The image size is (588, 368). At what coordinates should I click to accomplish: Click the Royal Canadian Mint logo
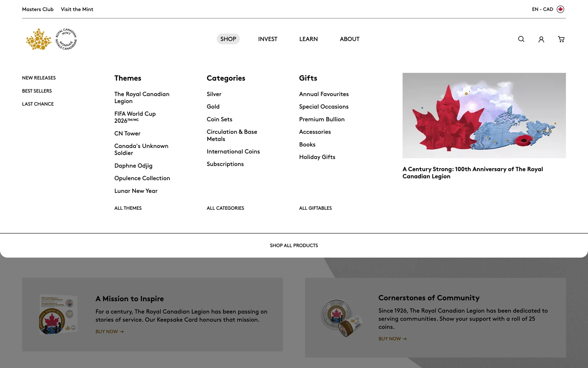coord(51,39)
